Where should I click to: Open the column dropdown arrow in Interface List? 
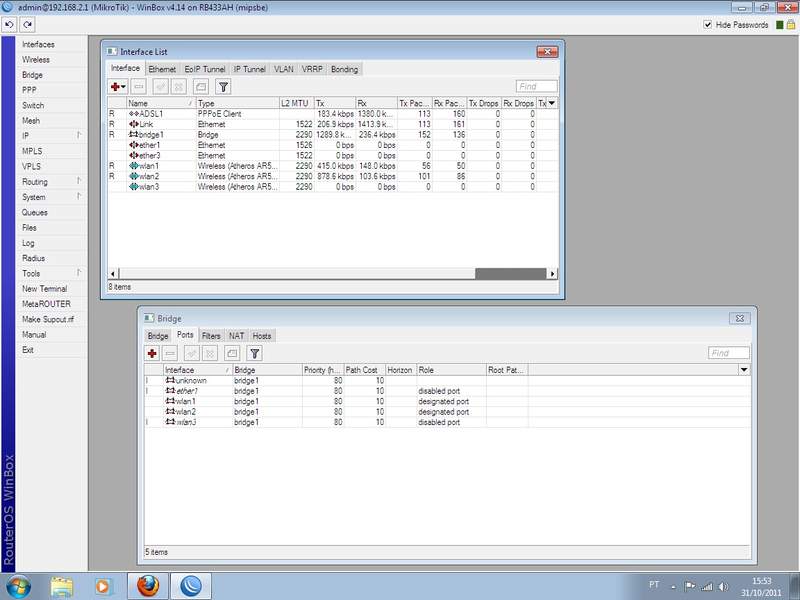(552, 103)
